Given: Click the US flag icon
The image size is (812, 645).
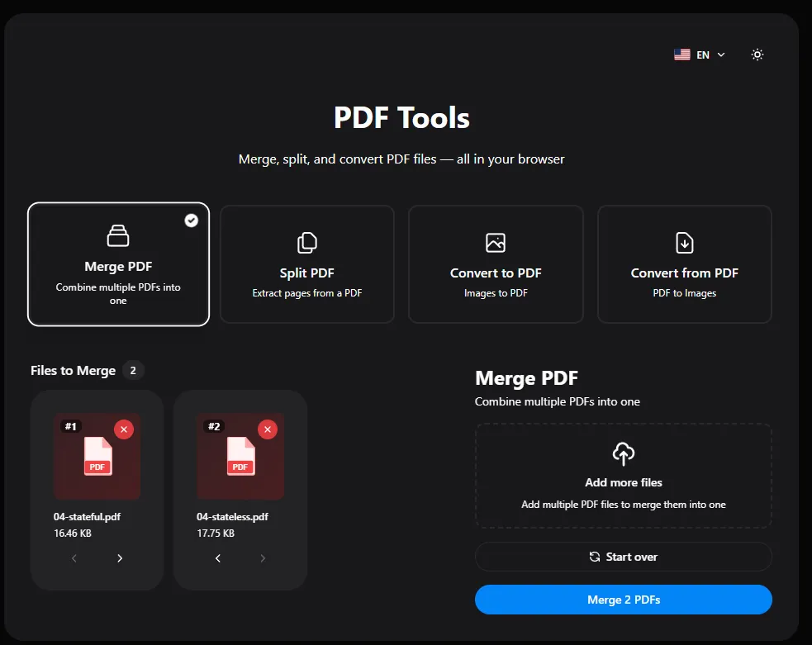Looking at the screenshot, I should tap(681, 55).
